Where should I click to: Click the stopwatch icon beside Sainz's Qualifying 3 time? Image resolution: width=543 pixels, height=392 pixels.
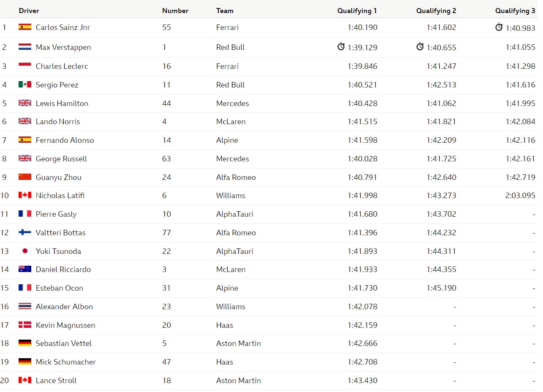coord(499,27)
